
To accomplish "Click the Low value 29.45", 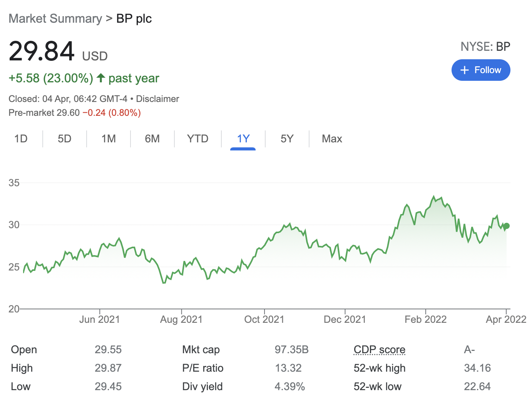I will pos(108,386).
